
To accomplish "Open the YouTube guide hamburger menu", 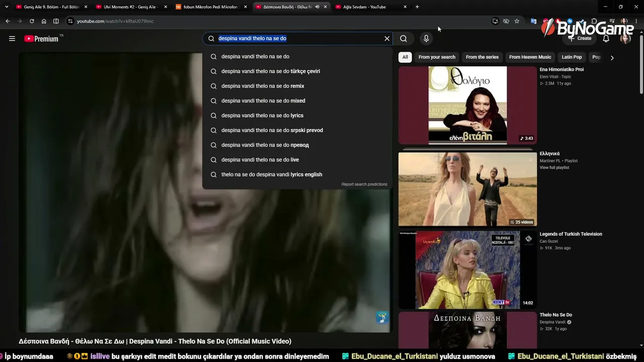I will click(x=12, y=39).
